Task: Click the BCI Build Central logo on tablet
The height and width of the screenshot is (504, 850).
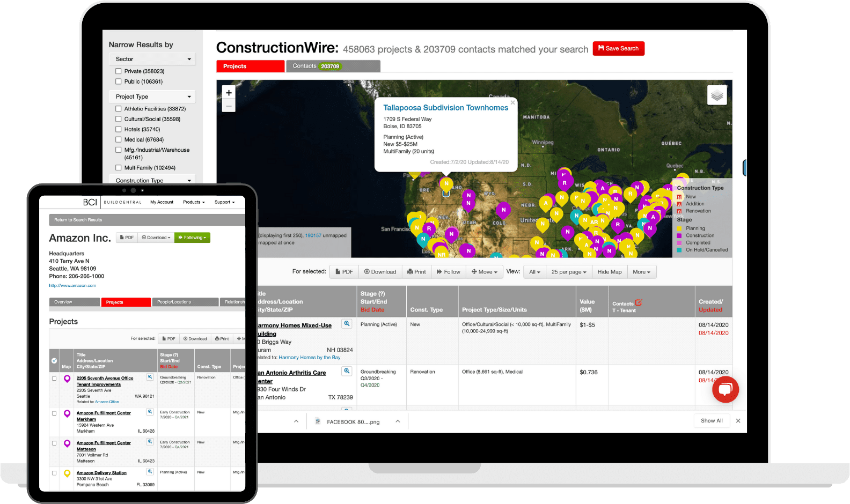Action: (112, 202)
